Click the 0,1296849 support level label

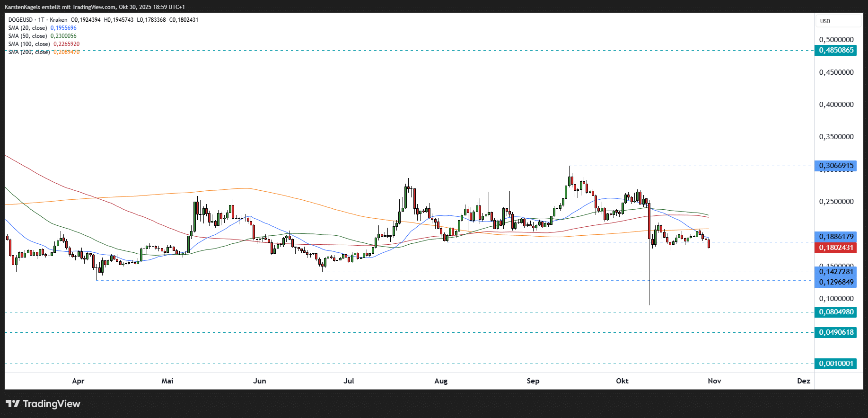836,282
